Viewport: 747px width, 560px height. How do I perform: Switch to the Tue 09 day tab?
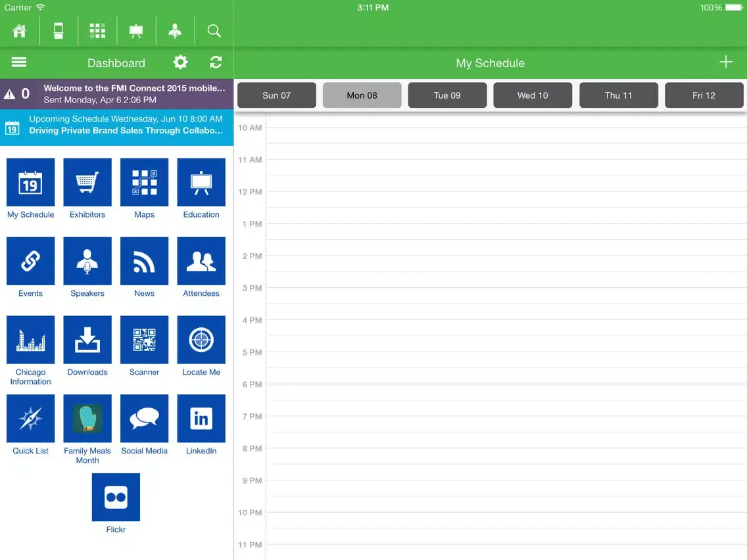tap(447, 95)
